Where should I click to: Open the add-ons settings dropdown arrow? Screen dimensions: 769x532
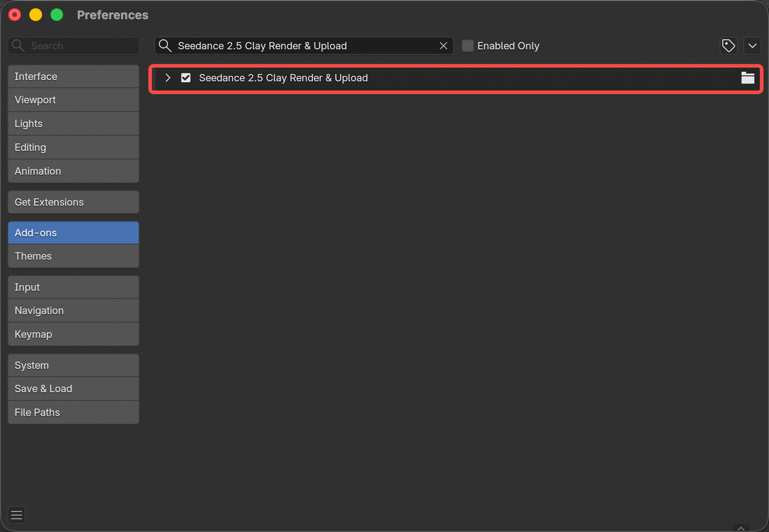(x=752, y=46)
